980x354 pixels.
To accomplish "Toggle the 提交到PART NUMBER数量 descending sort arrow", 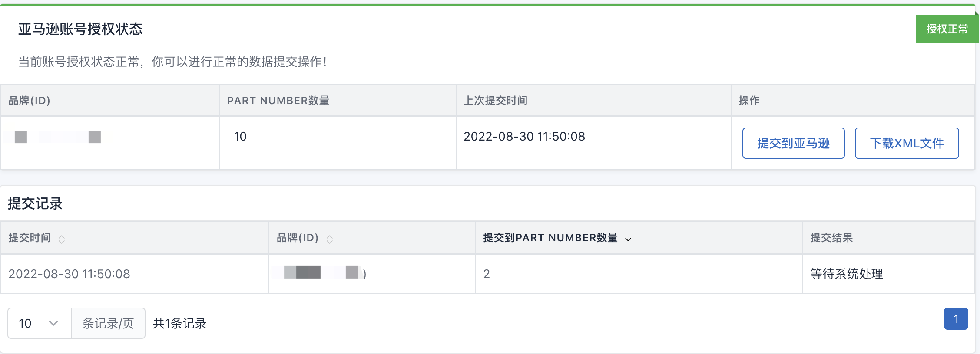I will (628, 239).
